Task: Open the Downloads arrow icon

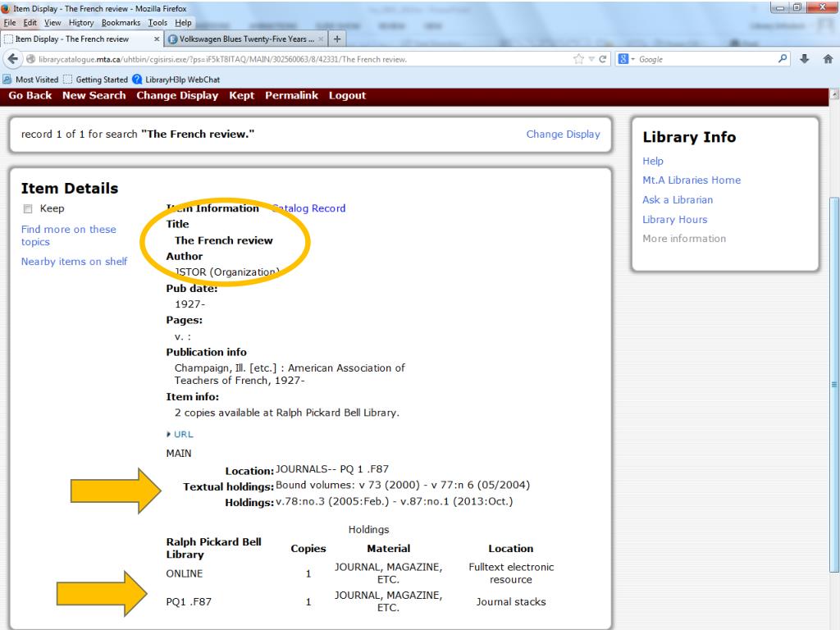Action: tap(804, 59)
